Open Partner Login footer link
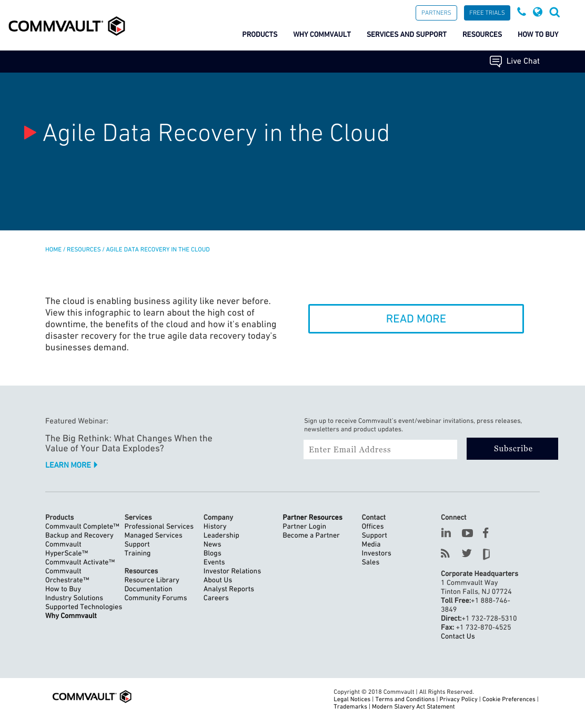 pos(305,527)
